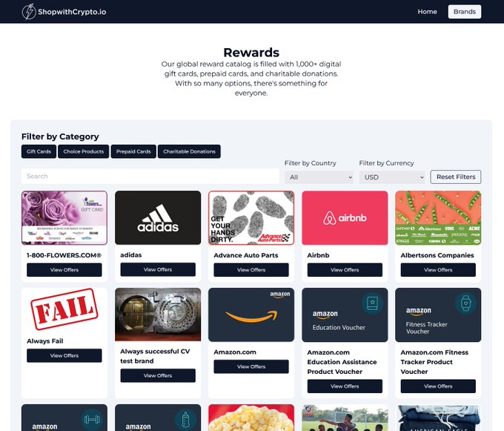
Task: View offers for Amazon.com Education Assistance Voucher
Action: tap(345, 386)
